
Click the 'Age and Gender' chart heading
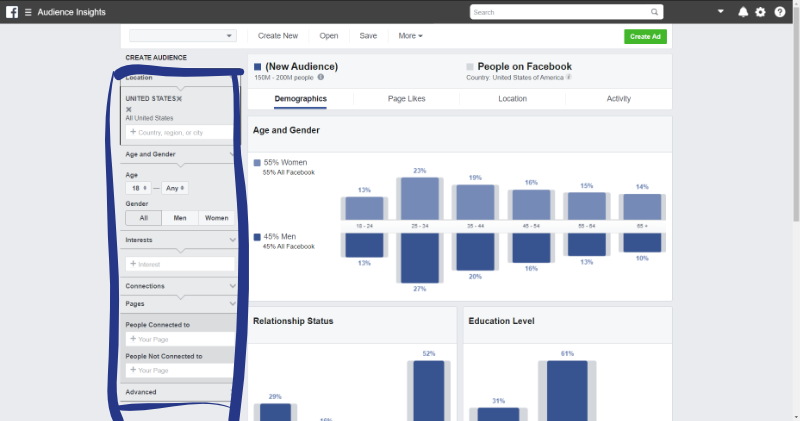[286, 130]
